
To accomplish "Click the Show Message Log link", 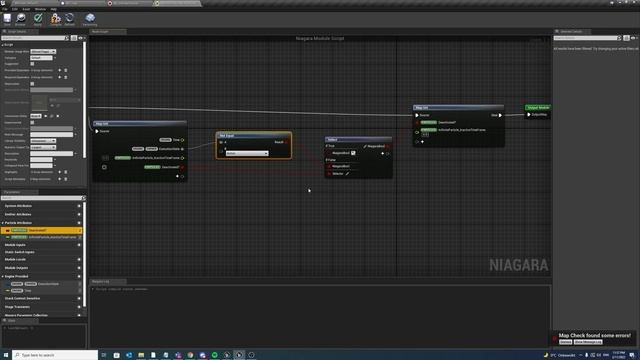I will pyautogui.click(x=588, y=342).
